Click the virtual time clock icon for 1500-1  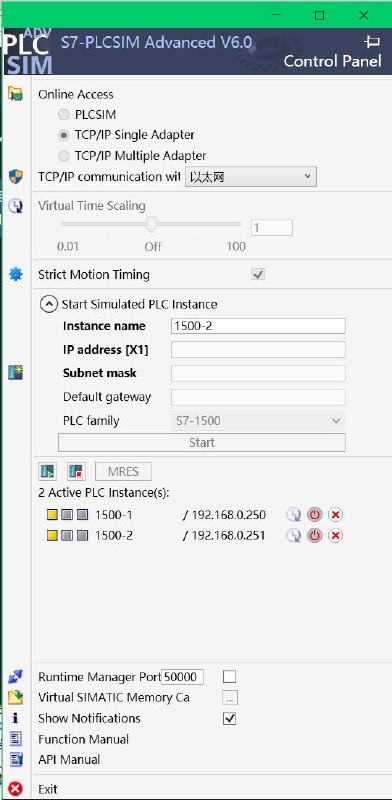coord(293,514)
